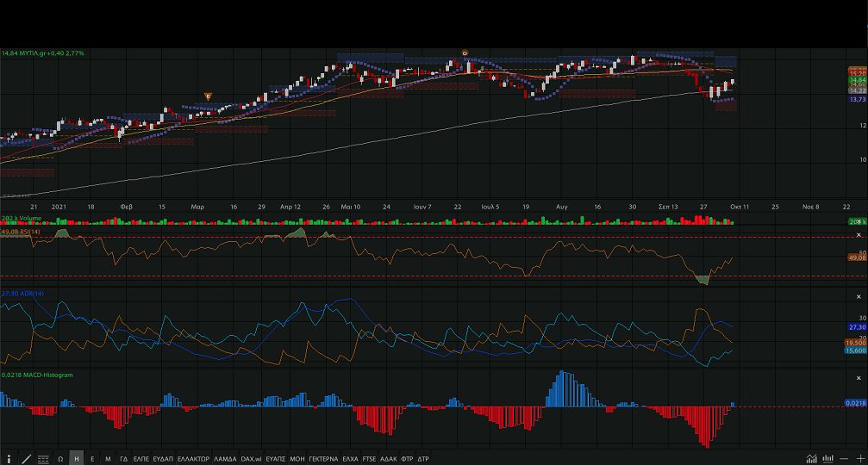Switch to the ΓΕΚΤΕΡΝΑ symbol tab
This screenshot has height=465, width=868.
click(323, 459)
